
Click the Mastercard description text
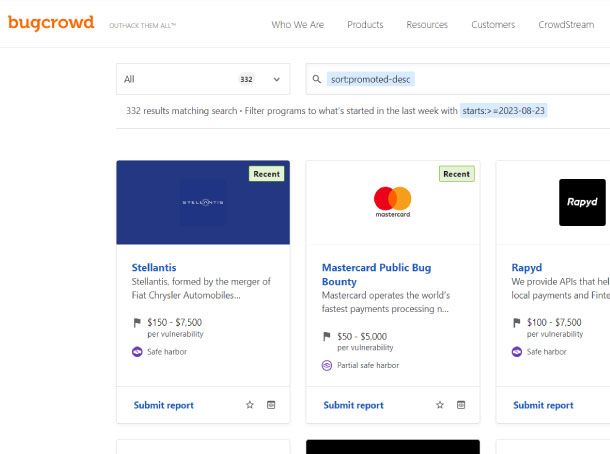pyautogui.click(x=386, y=302)
